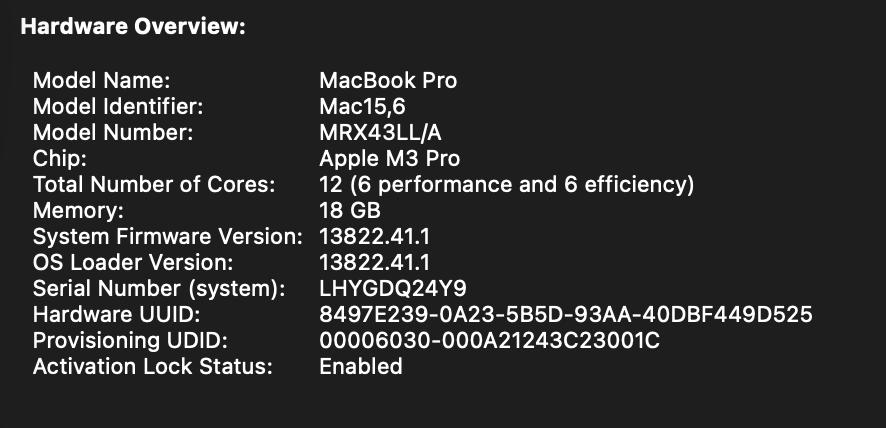886x428 pixels.
Task: Click the OS Loader Version label
Action: 133,263
